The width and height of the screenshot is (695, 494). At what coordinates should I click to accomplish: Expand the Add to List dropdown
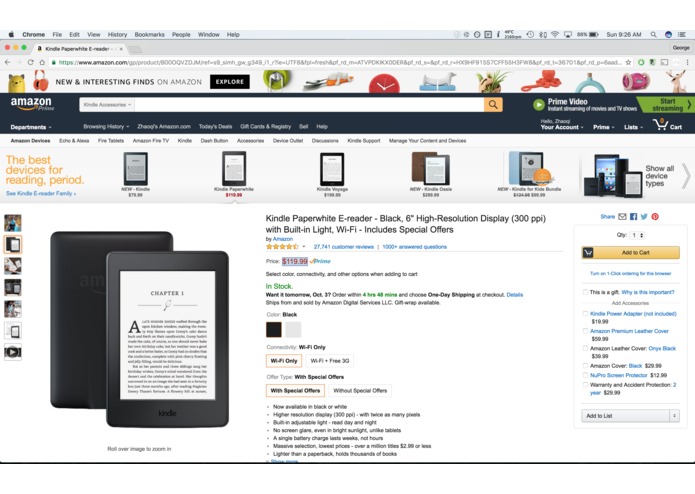point(674,416)
